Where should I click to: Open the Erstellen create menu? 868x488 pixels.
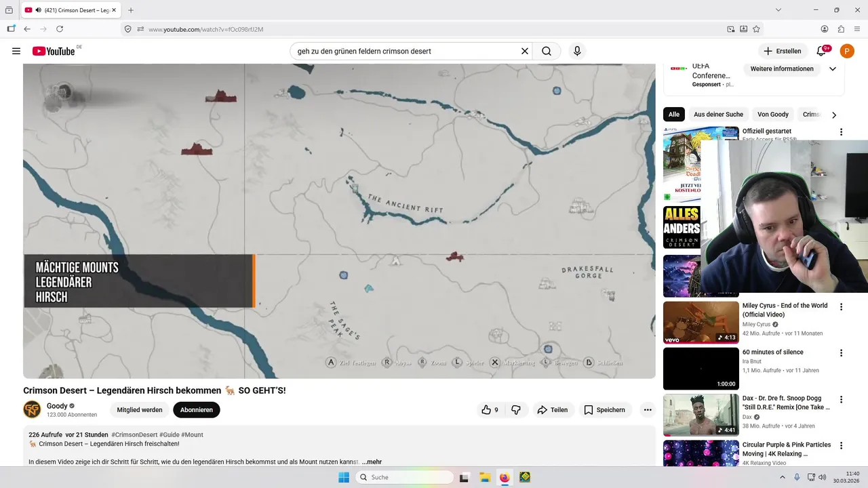(x=782, y=51)
